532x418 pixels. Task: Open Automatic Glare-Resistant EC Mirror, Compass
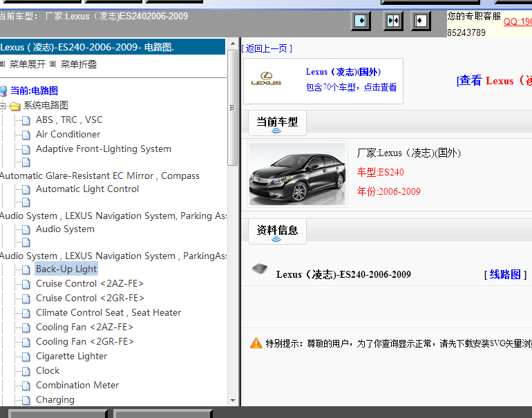point(99,175)
